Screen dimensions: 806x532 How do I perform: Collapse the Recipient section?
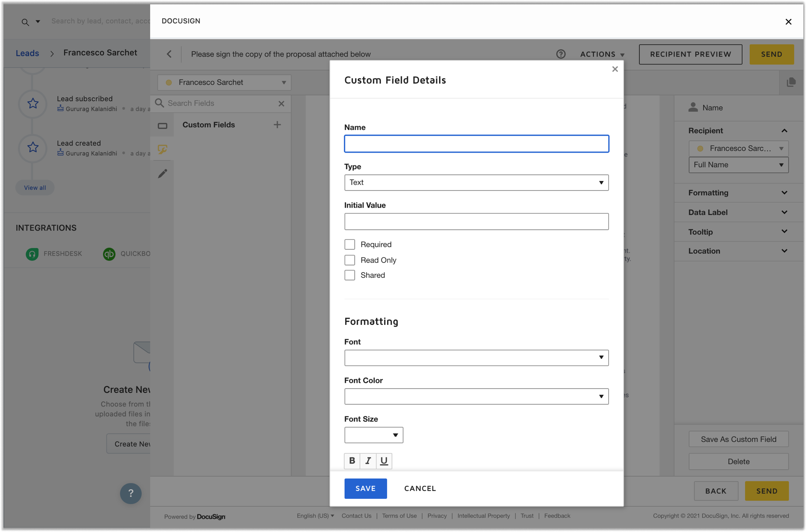[784, 131]
